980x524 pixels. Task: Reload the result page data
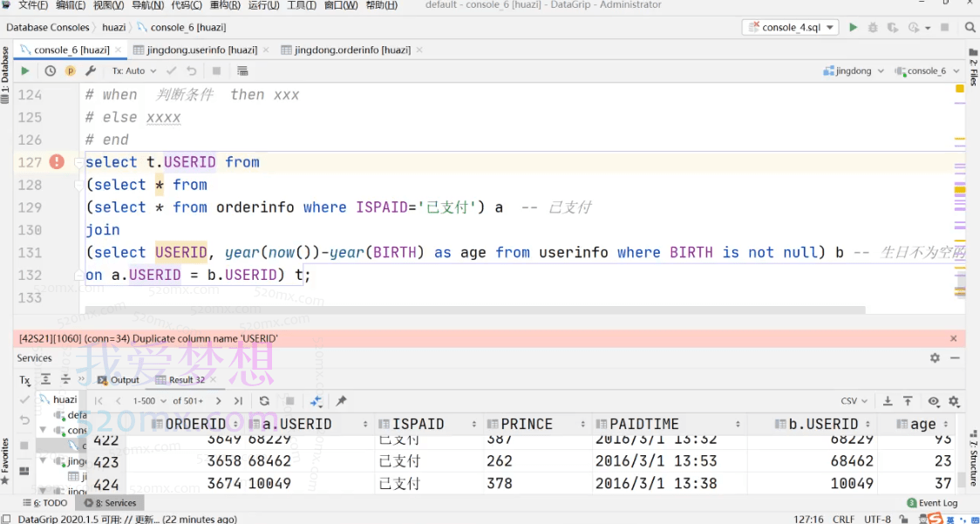point(264,401)
